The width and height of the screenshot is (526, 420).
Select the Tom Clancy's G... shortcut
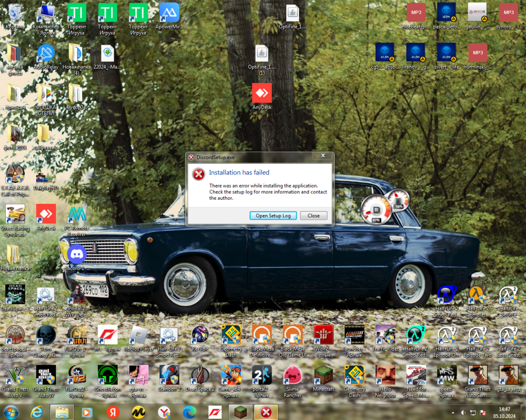46,341
